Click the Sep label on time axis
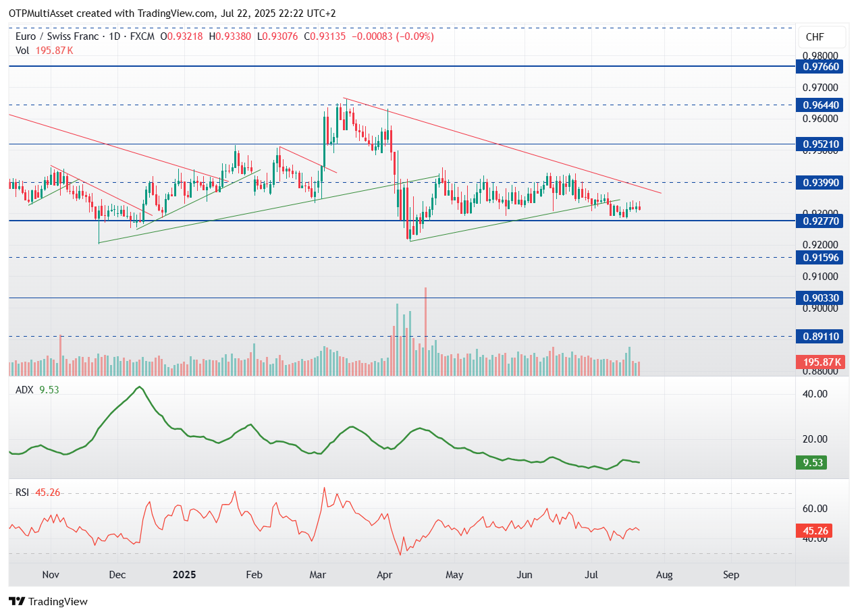Screen dimensions: 858x616 pyautogui.click(x=731, y=575)
